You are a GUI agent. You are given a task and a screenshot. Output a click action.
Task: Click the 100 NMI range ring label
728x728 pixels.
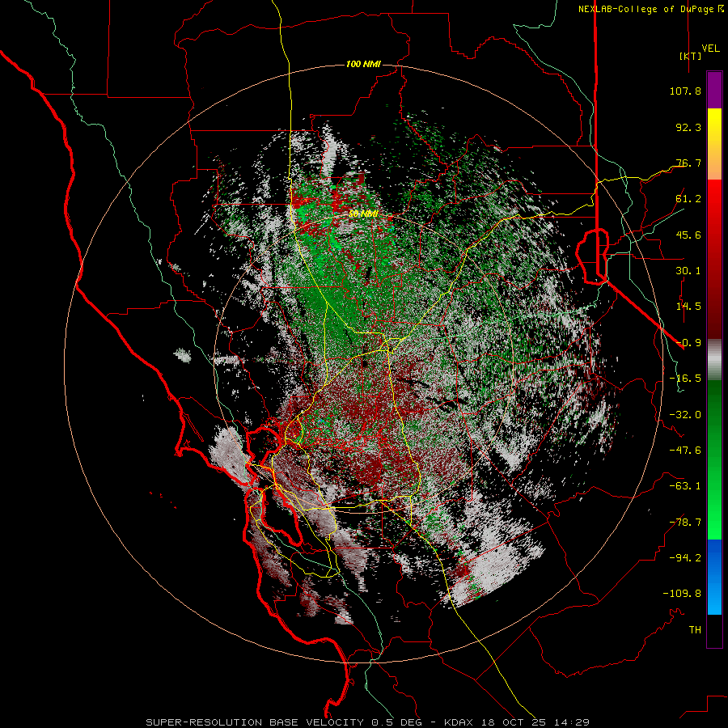point(363,64)
